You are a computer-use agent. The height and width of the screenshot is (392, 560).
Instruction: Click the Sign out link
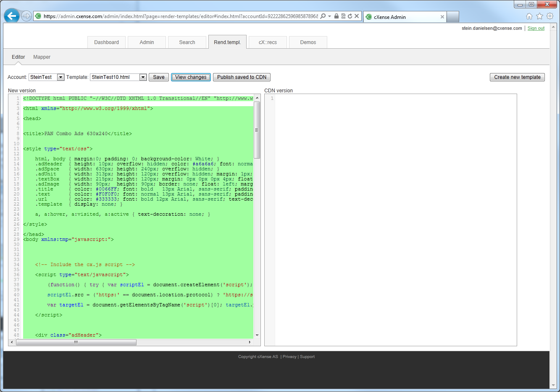tap(536, 28)
